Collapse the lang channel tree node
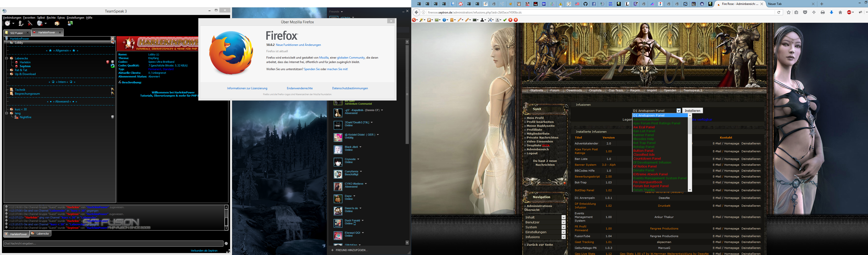Screen dimensions: 868x255 click(x=6, y=113)
